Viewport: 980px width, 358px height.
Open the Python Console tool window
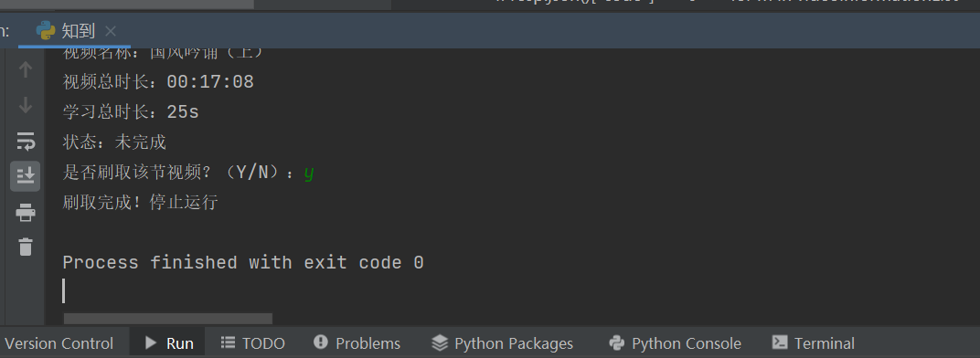coord(675,343)
